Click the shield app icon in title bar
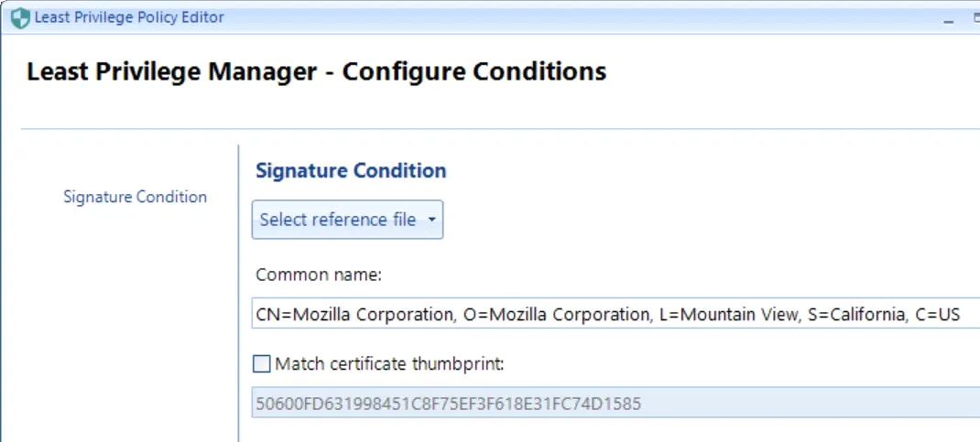The width and height of the screenshot is (980, 442). click(20, 17)
